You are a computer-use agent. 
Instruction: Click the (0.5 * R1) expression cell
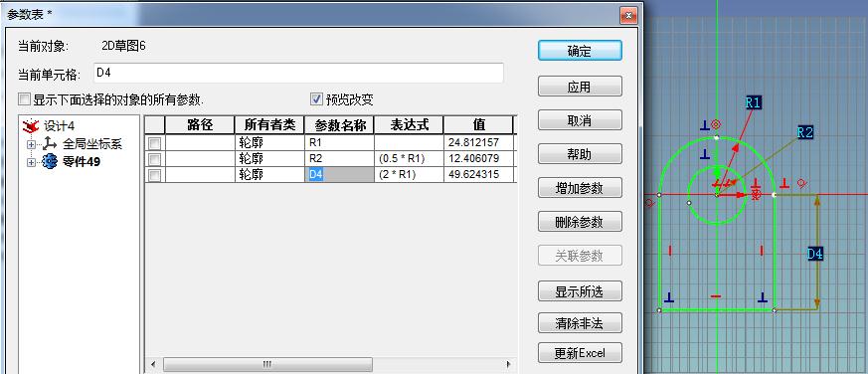[409, 159]
